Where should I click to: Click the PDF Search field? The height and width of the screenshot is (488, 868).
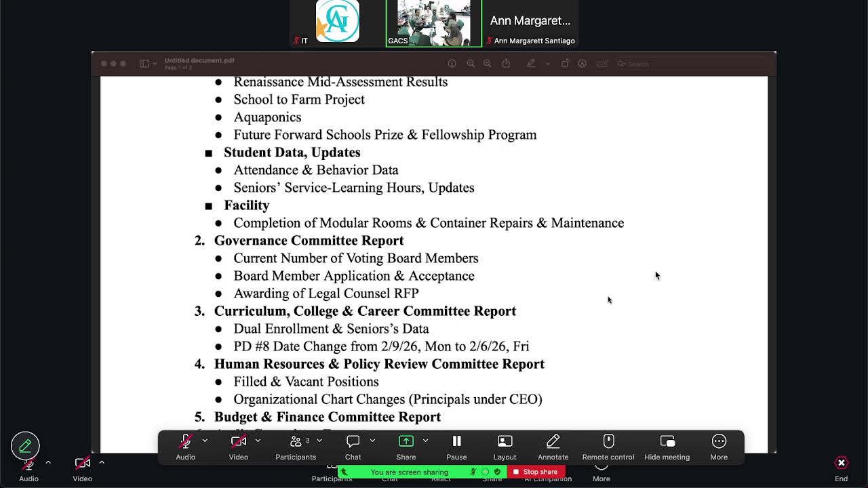pos(692,64)
